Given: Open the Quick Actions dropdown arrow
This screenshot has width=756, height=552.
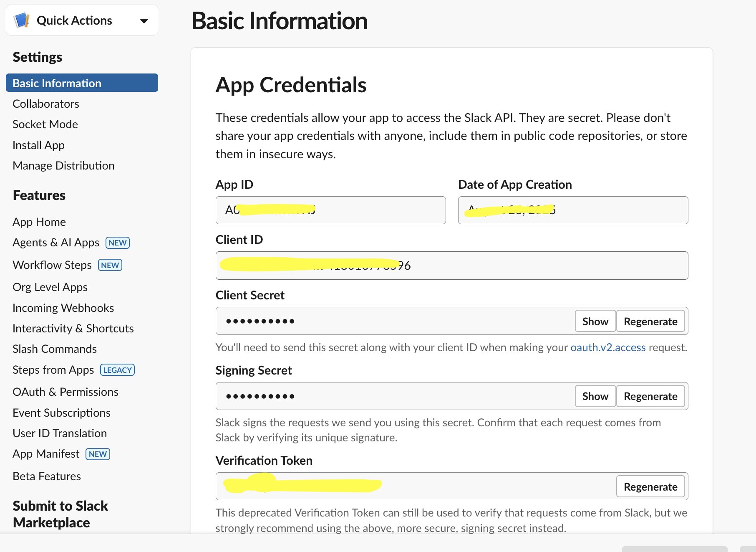Looking at the screenshot, I should coord(144,20).
